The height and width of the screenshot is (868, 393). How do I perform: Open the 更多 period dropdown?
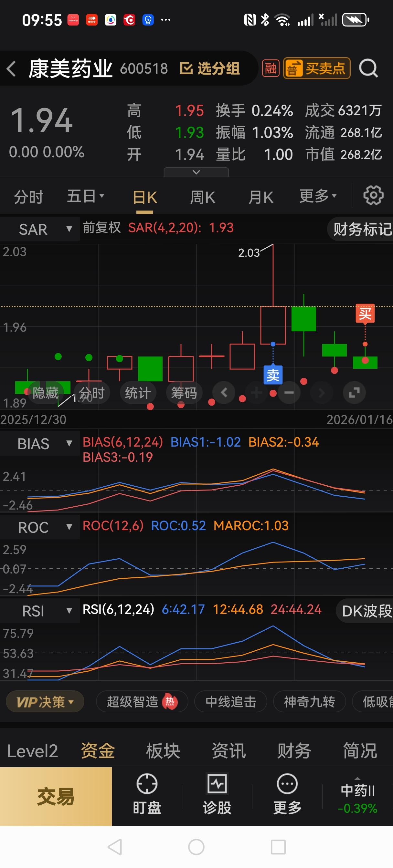pos(318,196)
